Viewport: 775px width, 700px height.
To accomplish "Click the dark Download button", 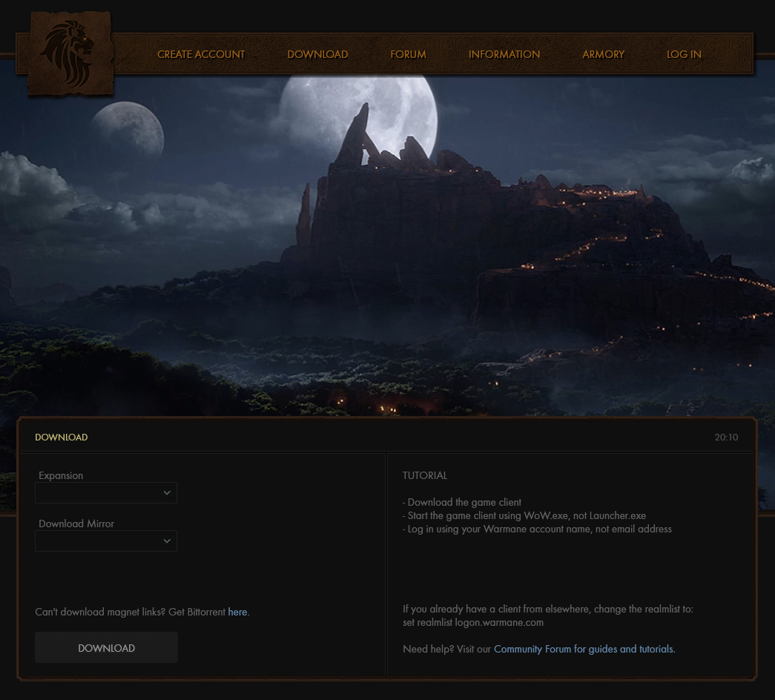I will [x=106, y=647].
